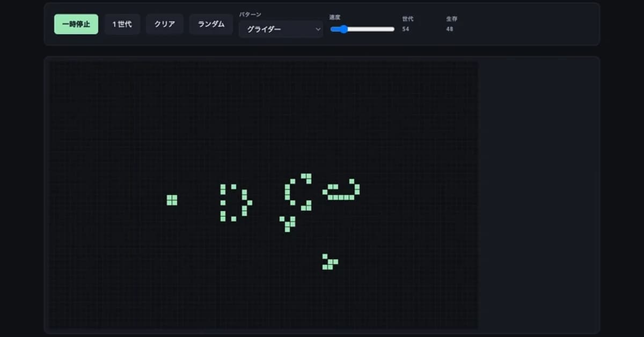Clear the grid using the クリア button

(x=165, y=24)
